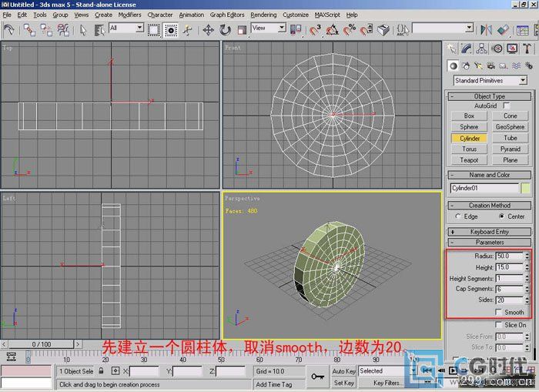Select the Center creation method
This screenshot has height=392, width=539.
(501, 216)
